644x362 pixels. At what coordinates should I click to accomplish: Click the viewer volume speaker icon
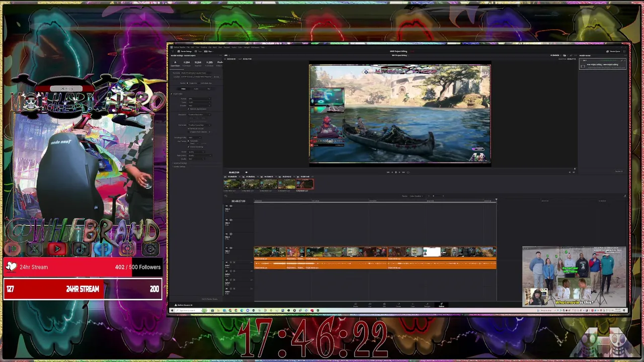click(x=247, y=172)
